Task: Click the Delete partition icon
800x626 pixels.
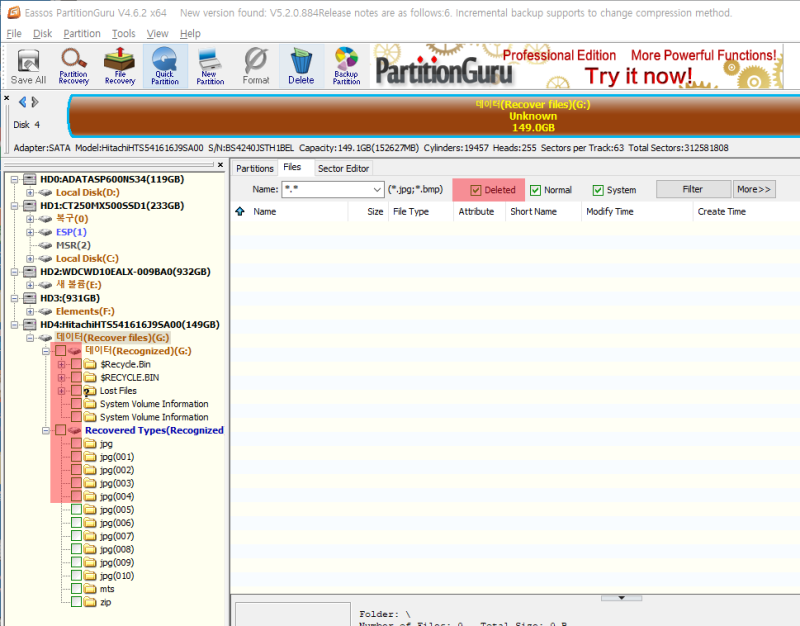Action: coord(301,66)
